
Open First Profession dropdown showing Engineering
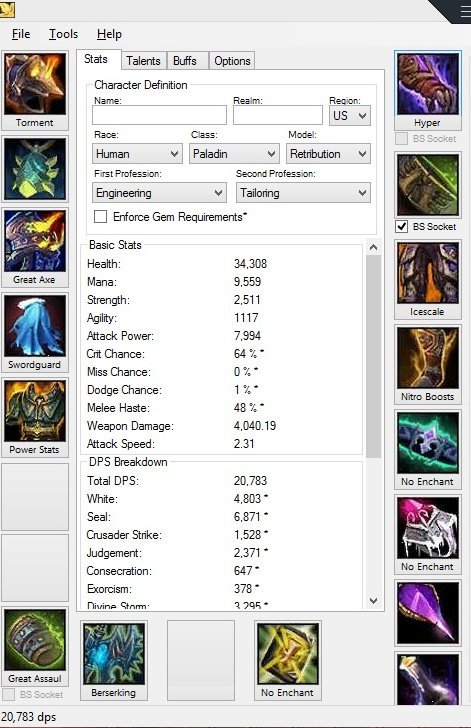[x=159, y=193]
